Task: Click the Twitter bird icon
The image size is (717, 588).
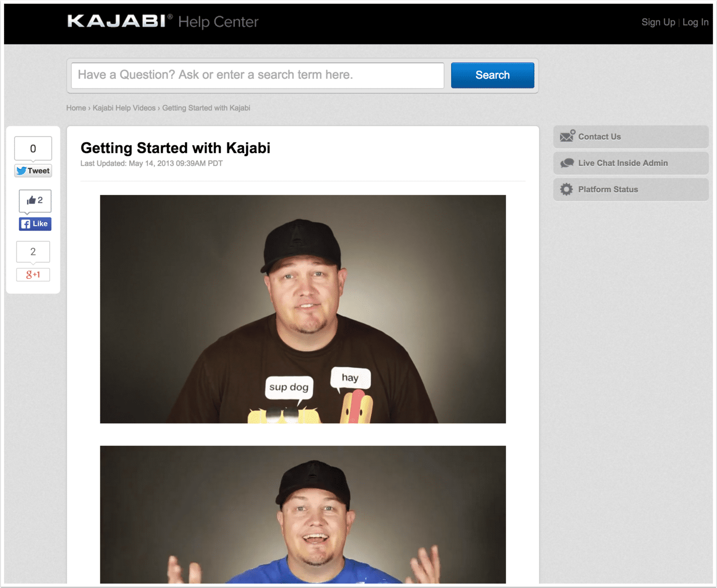Action: point(21,170)
